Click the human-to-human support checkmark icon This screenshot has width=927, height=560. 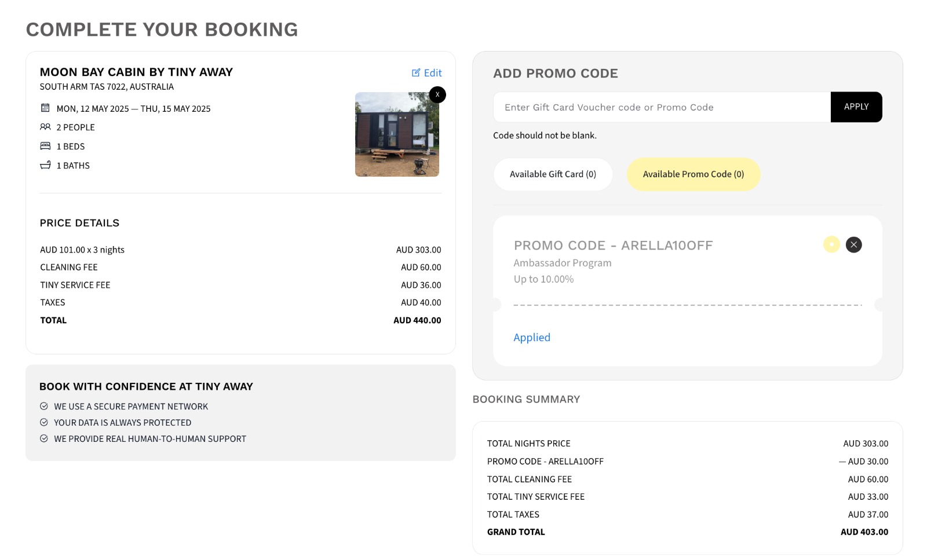pyautogui.click(x=44, y=438)
